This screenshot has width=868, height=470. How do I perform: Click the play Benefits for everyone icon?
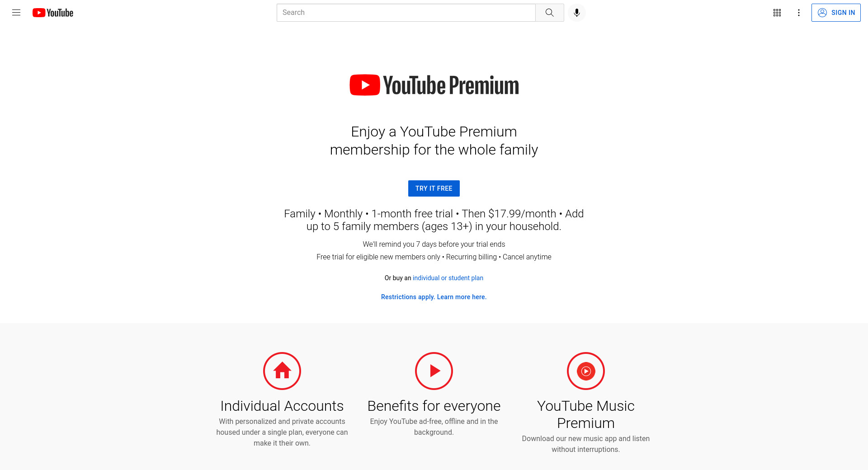434,371
